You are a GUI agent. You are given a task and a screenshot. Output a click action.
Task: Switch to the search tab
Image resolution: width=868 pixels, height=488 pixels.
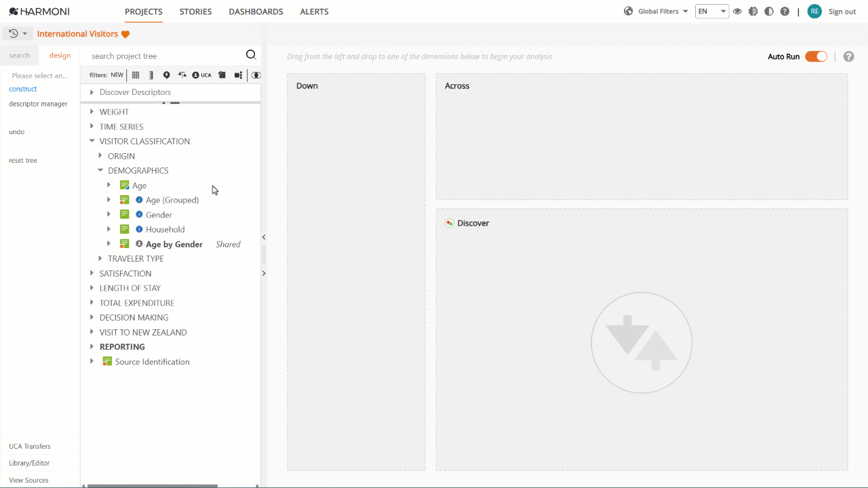(x=20, y=56)
